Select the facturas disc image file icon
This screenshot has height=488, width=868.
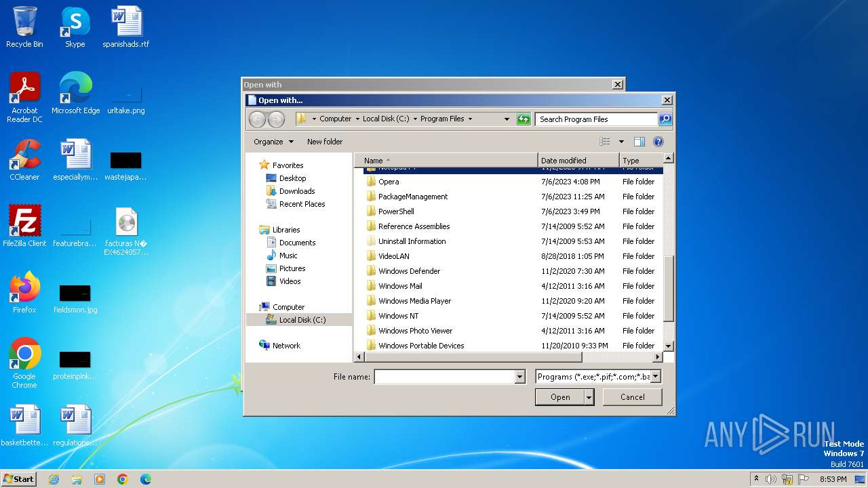click(x=126, y=222)
